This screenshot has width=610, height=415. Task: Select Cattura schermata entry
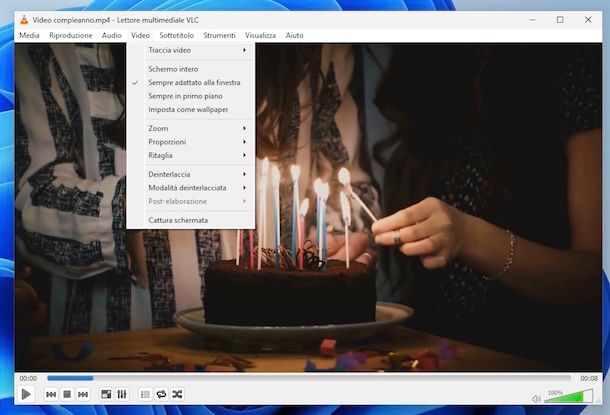[x=178, y=220]
